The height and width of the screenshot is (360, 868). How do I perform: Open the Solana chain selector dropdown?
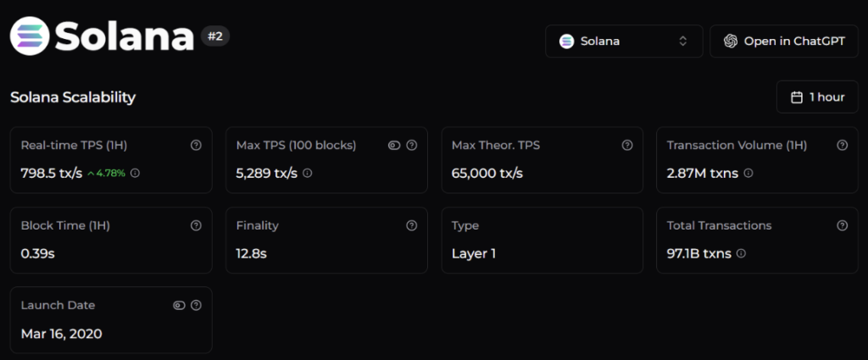click(623, 41)
